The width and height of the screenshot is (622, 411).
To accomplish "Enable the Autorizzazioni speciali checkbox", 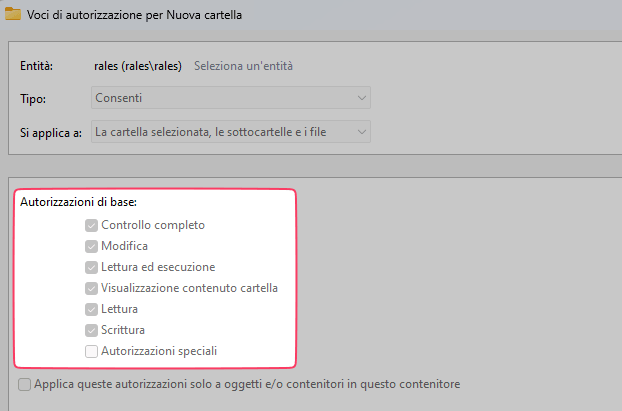I will point(92,351).
